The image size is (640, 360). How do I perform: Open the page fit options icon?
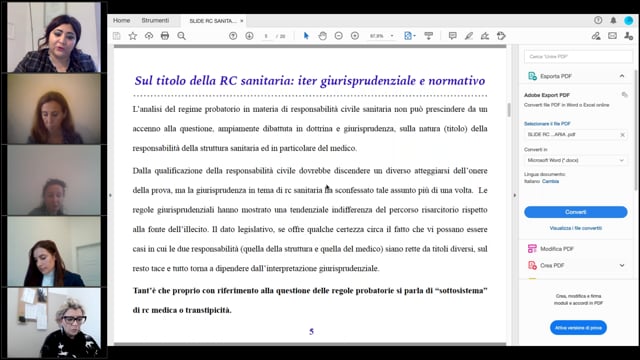click(409, 36)
